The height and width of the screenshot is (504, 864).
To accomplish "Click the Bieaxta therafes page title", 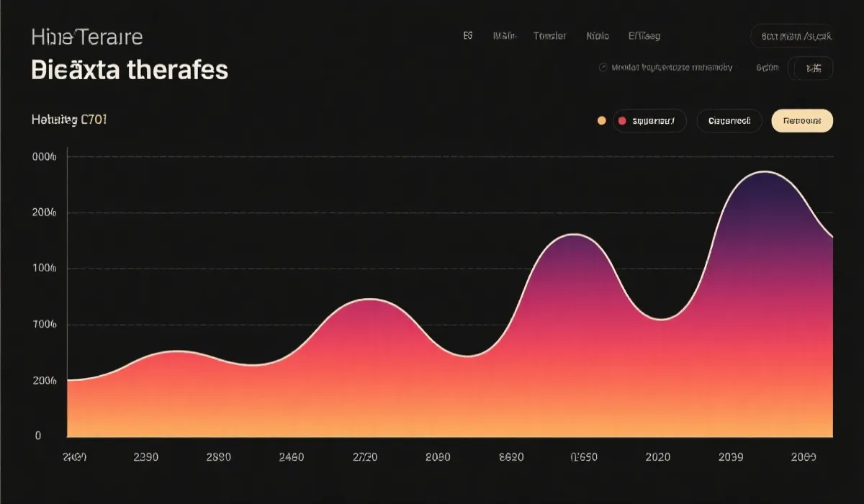I will pyautogui.click(x=130, y=70).
